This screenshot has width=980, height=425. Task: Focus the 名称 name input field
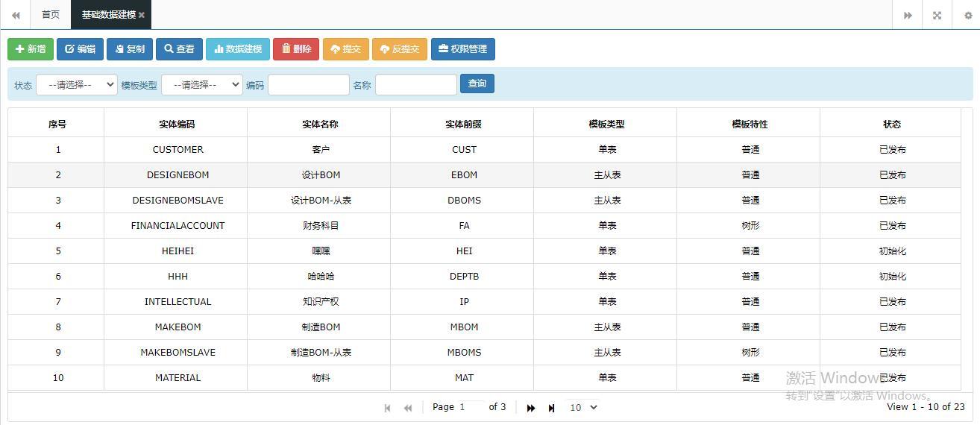416,85
